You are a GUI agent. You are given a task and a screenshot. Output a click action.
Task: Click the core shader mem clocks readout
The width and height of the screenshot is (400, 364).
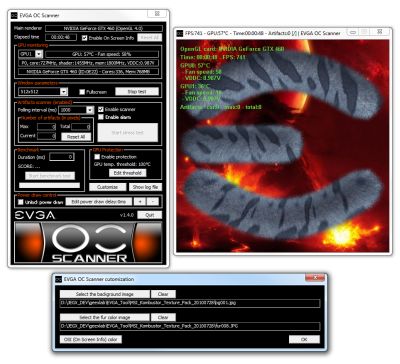[88, 63]
